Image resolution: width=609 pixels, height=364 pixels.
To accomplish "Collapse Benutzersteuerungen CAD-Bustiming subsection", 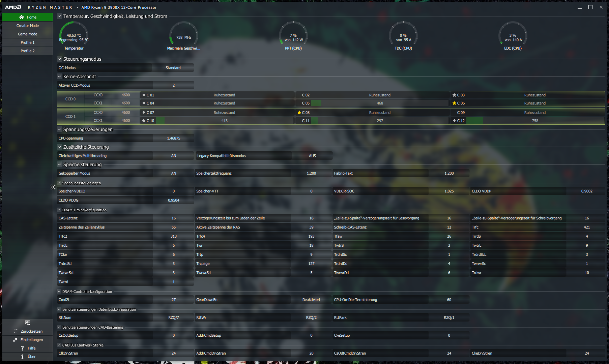I will tap(59, 327).
